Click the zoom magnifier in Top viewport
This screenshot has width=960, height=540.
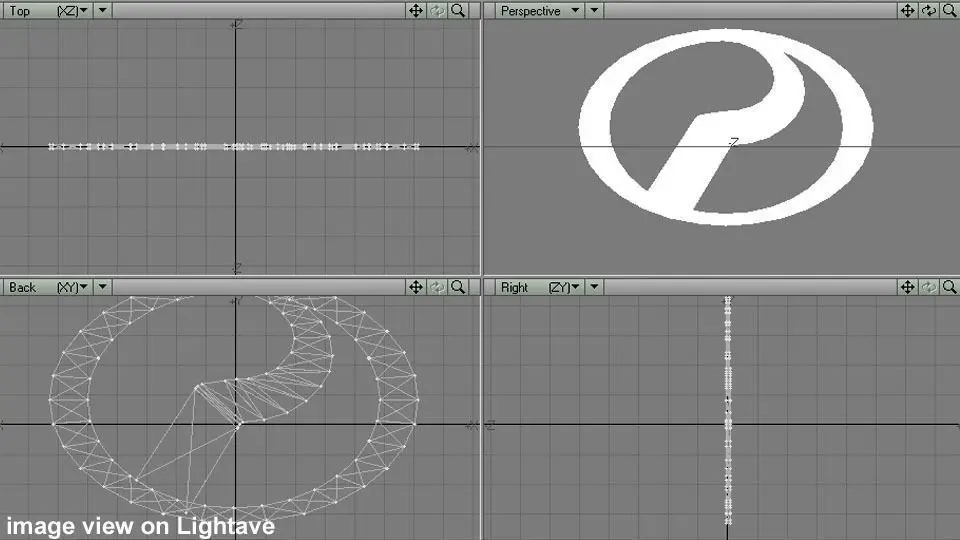tap(458, 10)
